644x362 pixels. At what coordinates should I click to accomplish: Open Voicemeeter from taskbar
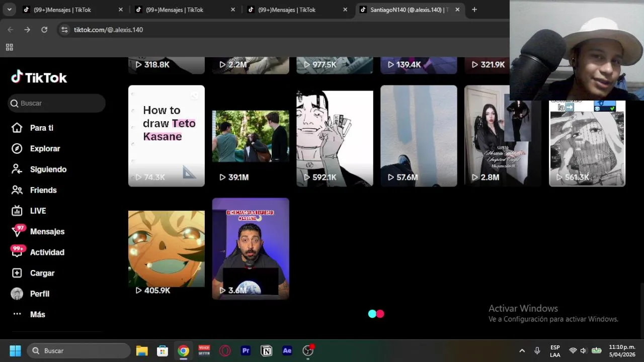point(204,350)
